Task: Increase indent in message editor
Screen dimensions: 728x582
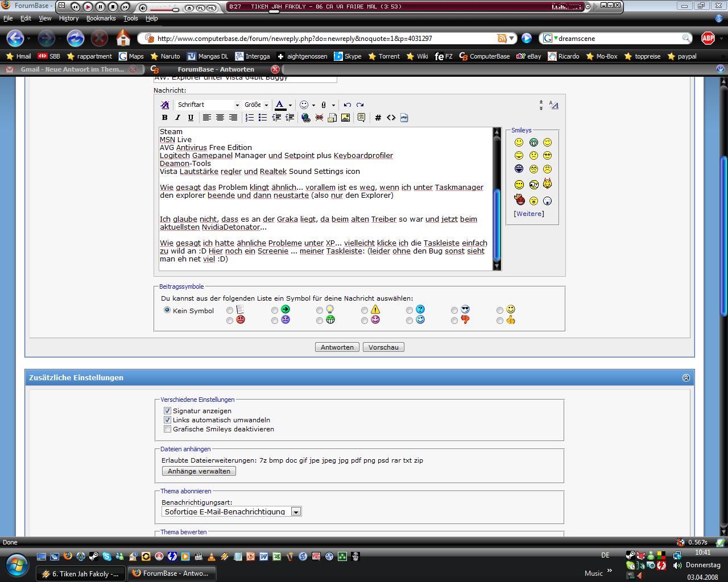Action: pos(289,118)
